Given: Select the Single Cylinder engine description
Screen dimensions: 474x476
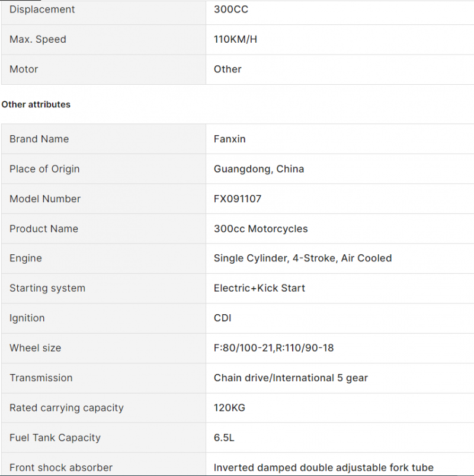Looking at the screenshot, I should (303, 258).
